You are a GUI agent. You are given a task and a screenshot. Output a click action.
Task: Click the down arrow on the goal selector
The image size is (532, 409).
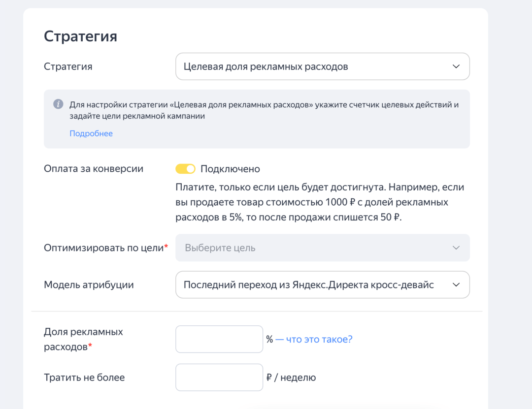pyautogui.click(x=456, y=248)
